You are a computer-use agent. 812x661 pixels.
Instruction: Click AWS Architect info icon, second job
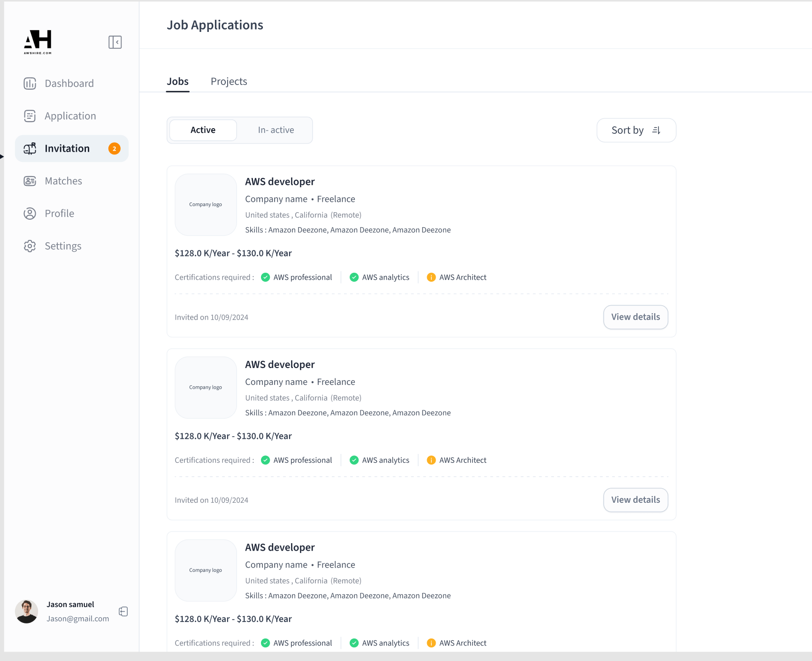pyautogui.click(x=431, y=460)
